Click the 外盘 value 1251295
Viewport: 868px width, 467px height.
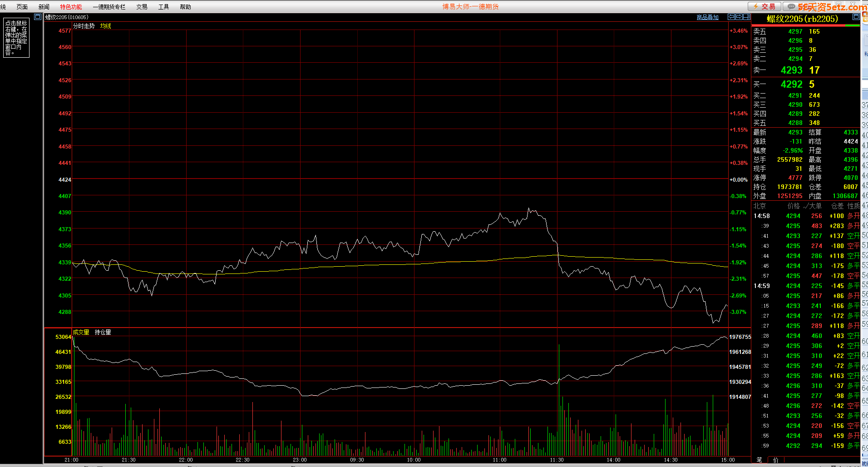[790, 196]
